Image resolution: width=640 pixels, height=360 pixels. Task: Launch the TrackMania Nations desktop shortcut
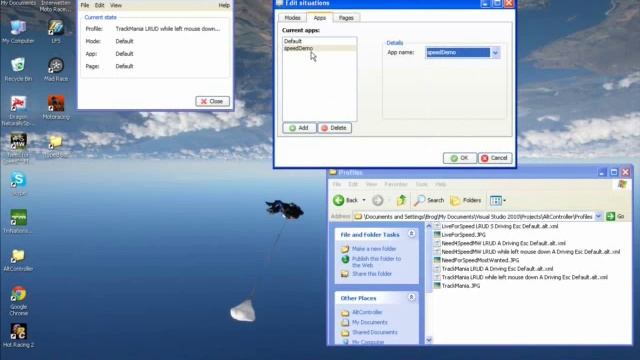18,222
